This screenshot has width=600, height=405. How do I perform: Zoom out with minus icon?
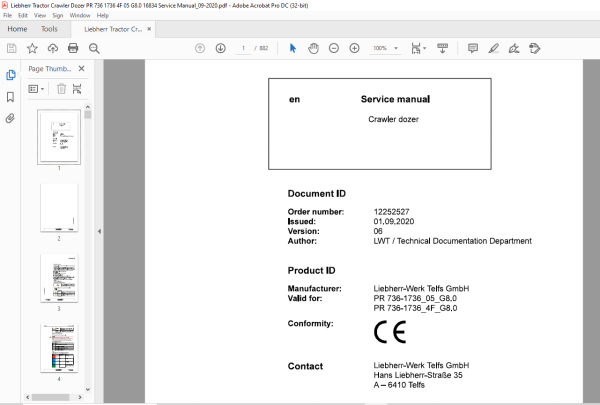pos(334,48)
